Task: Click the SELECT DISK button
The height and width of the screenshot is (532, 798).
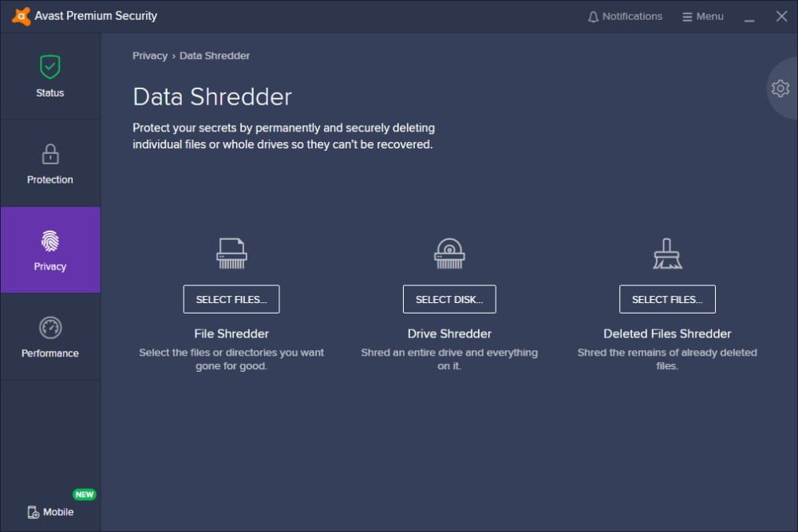Action: coord(449,299)
